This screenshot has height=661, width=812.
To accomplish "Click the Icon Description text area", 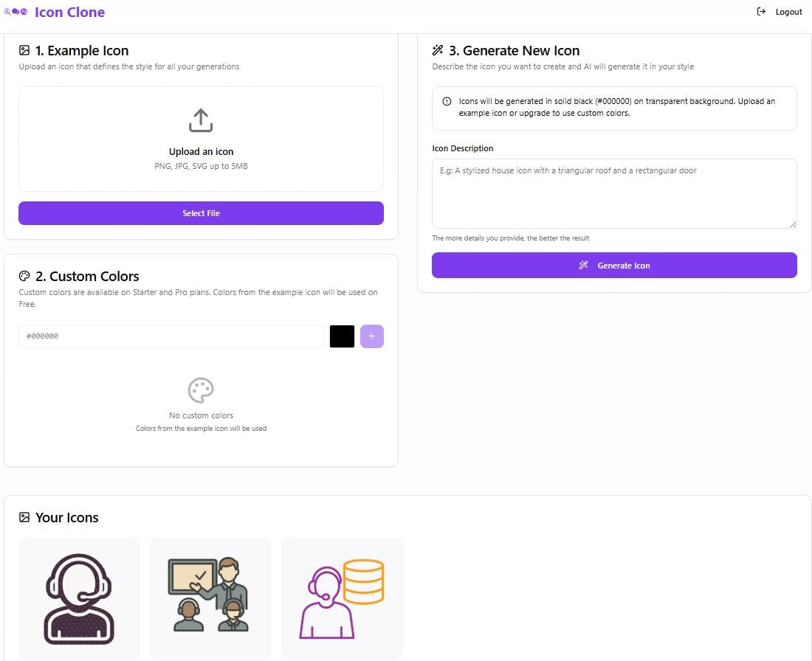I will pyautogui.click(x=614, y=193).
